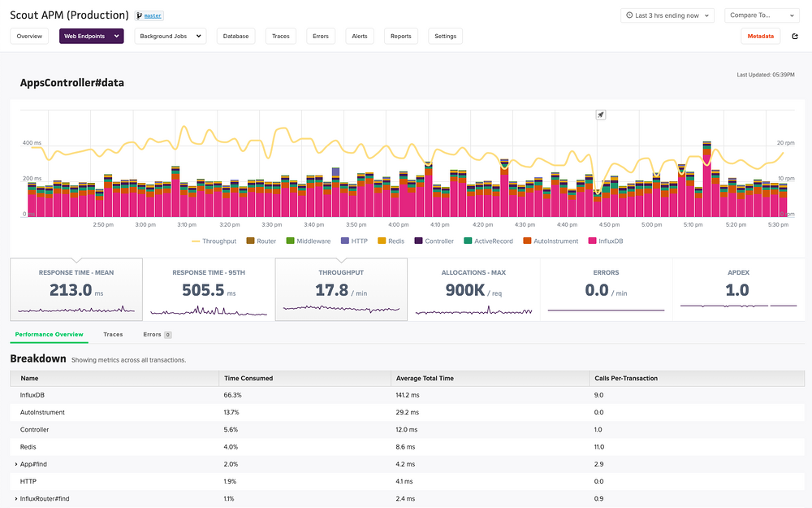The width and height of the screenshot is (812, 508).
Task: Switch to the Performance Overview tab
Action: [x=50, y=334]
